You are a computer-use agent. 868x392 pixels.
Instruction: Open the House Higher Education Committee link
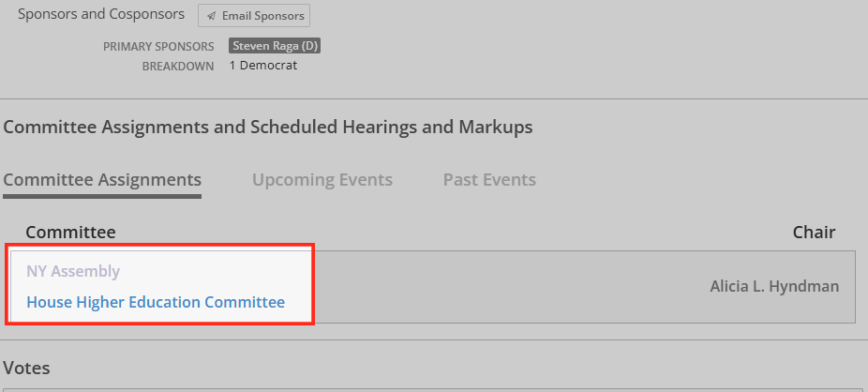click(156, 302)
